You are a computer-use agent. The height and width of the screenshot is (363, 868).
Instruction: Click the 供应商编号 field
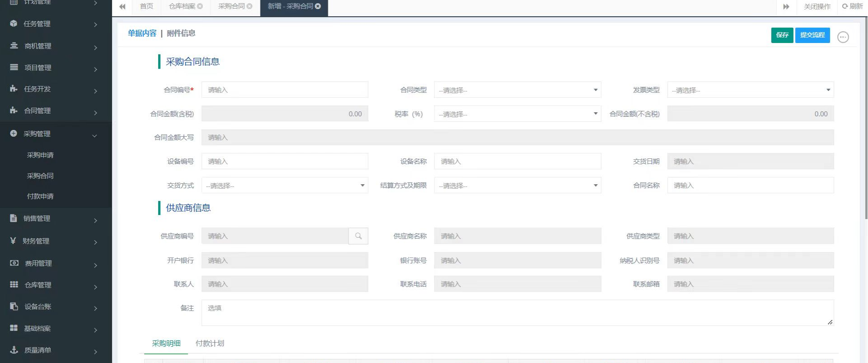pyautogui.click(x=275, y=236)
